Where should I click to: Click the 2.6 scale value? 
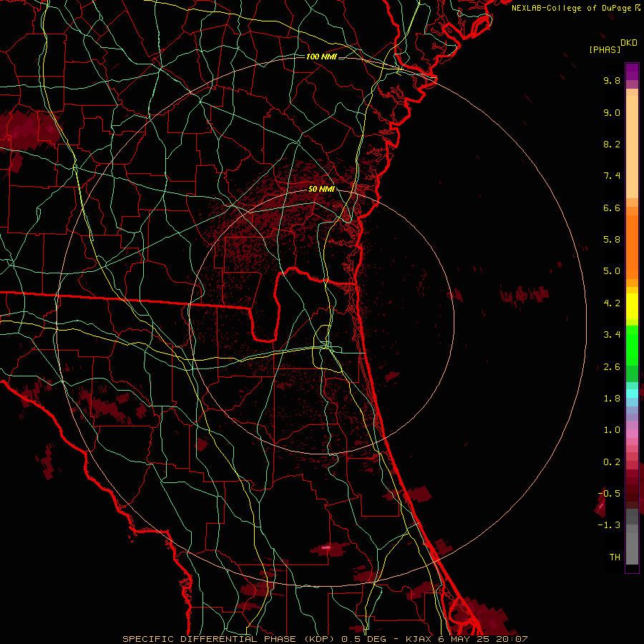point(612,367)
